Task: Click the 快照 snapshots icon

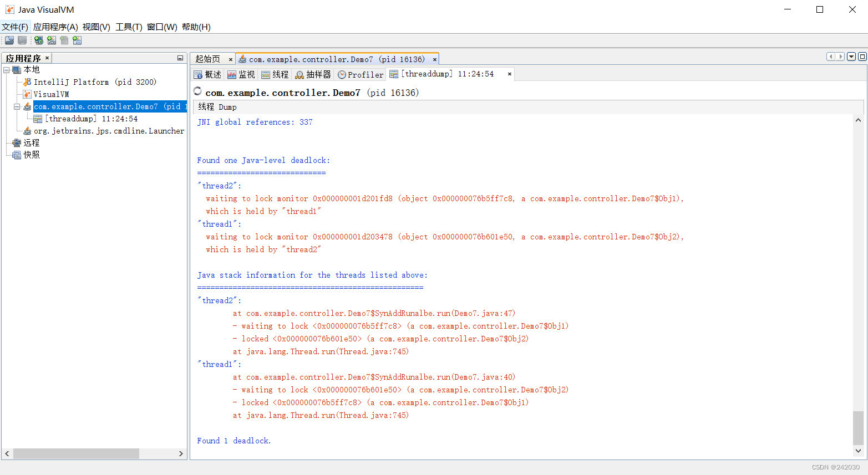Action: point(17,155)
